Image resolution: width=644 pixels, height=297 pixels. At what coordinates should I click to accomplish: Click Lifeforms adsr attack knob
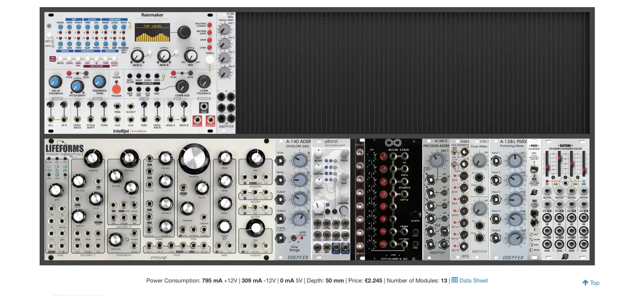pyautogui.click(x=225, y=158)
